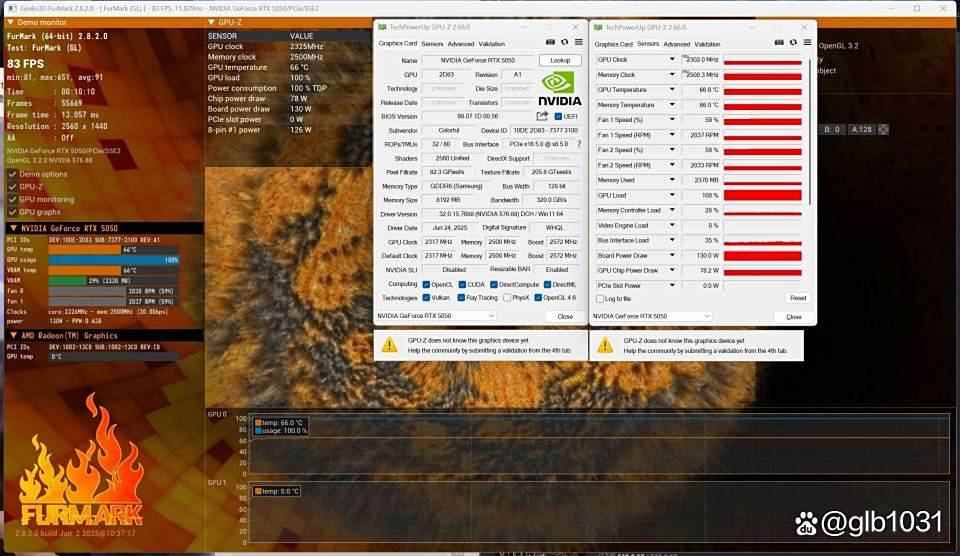960x556 pixels.
Task: Collapse the GPU-Z panel in FurMark overlay
Action: coord(212,22)
